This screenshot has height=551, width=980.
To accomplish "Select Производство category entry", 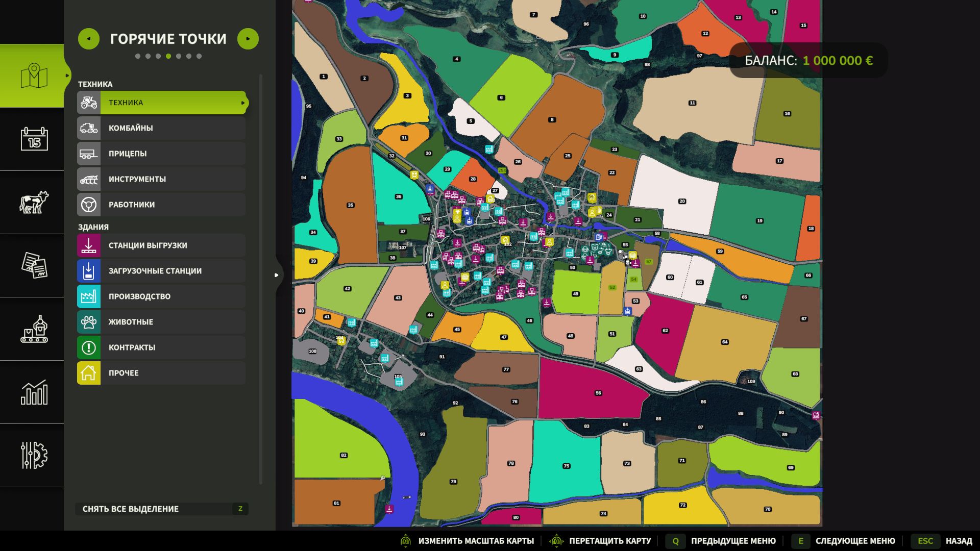I will coord(161,296).
